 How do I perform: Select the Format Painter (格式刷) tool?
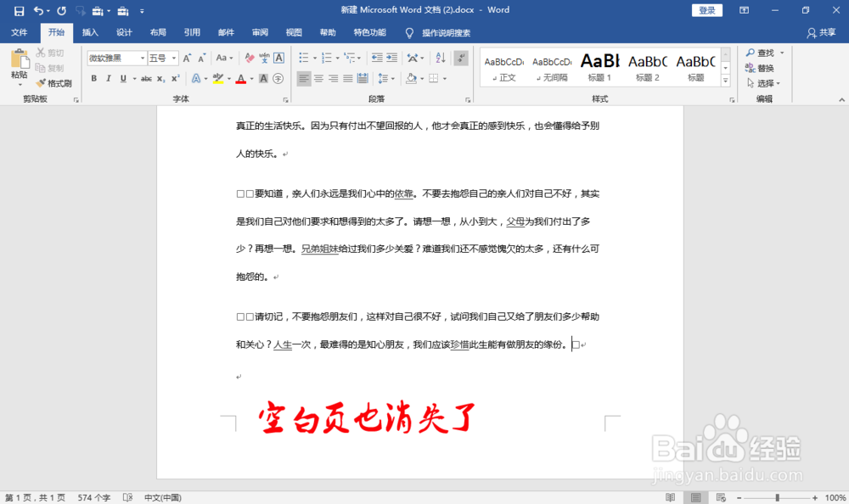[x=56, y=82]
